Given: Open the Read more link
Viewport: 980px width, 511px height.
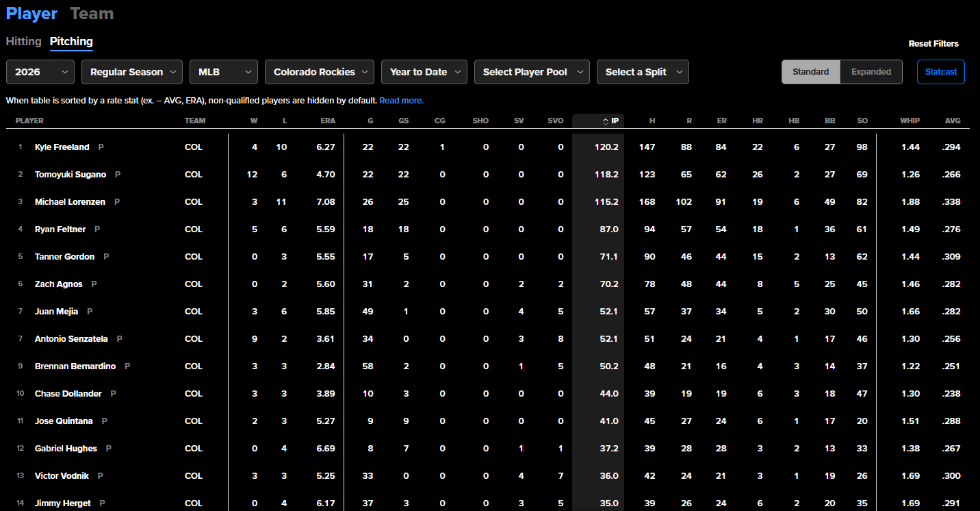Looking at the screenshot, I should [402, 101].
